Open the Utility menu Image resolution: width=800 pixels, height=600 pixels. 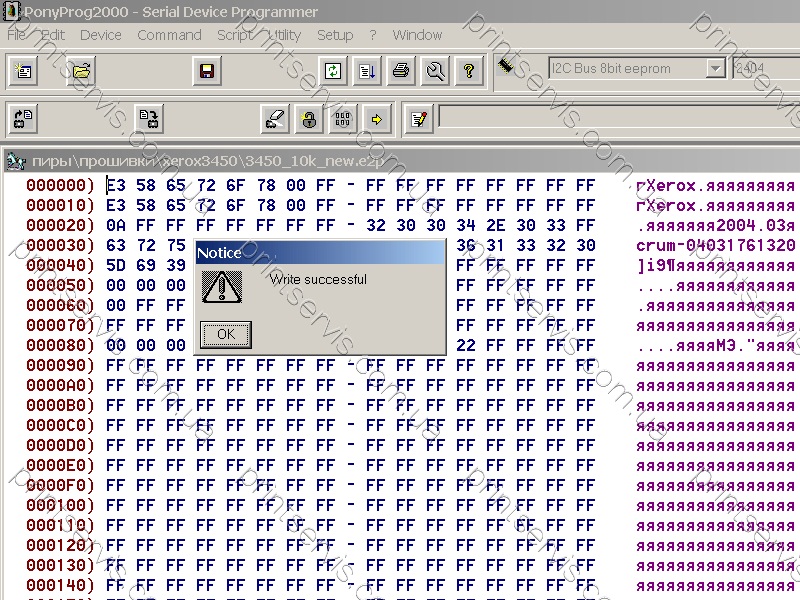(284, 35)
